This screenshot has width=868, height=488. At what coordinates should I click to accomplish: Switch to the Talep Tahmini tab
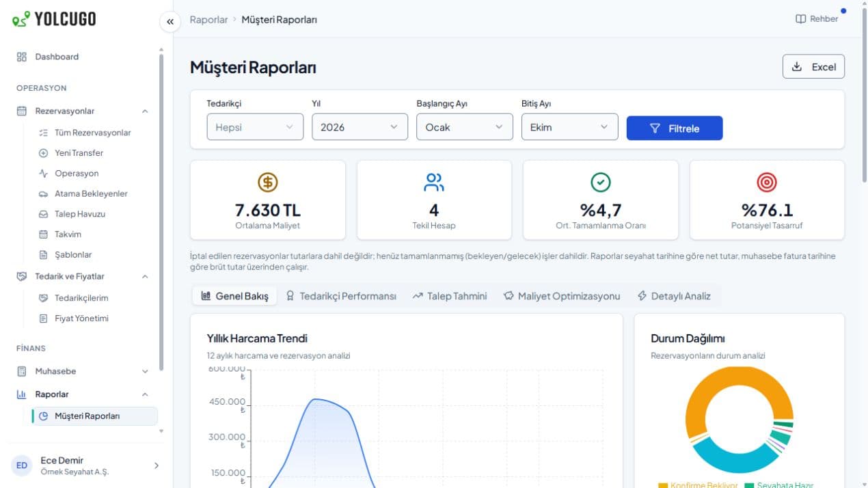pyautogui.click(x=450, y=296)
